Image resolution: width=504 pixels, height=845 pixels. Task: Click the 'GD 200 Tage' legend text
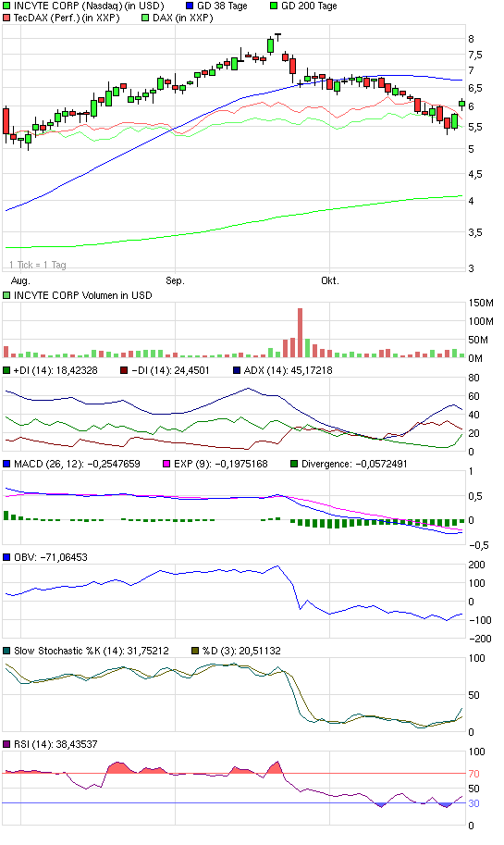(309, 6)
